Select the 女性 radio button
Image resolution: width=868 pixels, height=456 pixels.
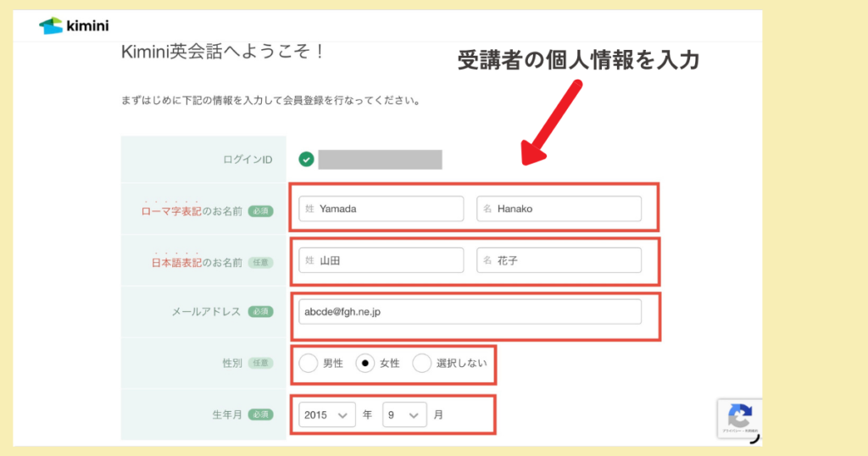coord(365,364)
